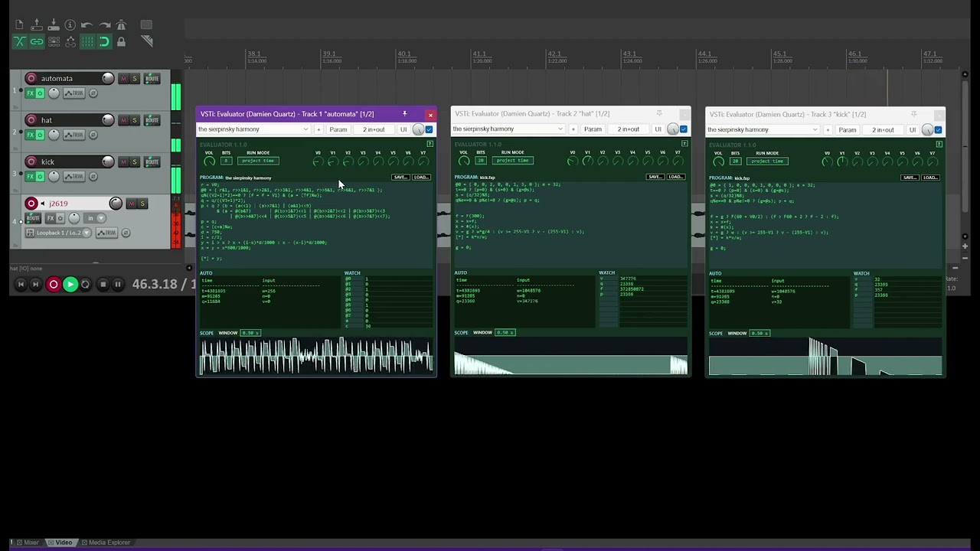Mute the kick track
Image resolution: width=980 pixels, height=551 pixels.
pos(123,161)
